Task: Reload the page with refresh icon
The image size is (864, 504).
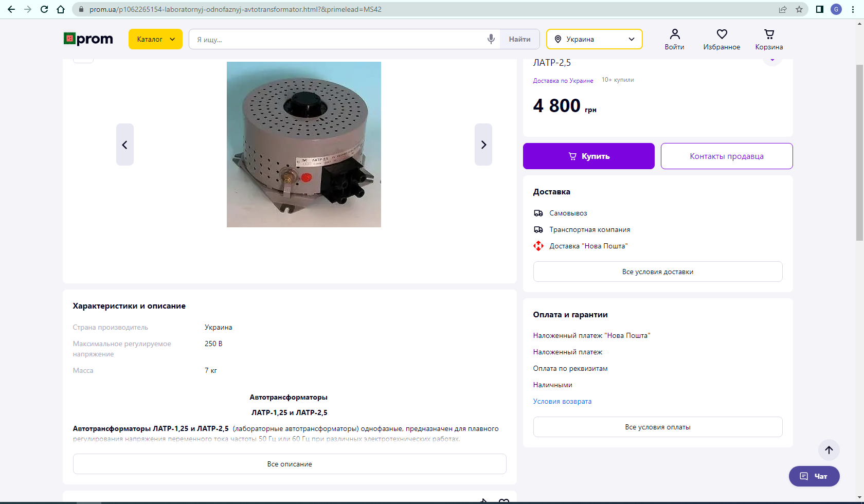Action: point(44,9)
